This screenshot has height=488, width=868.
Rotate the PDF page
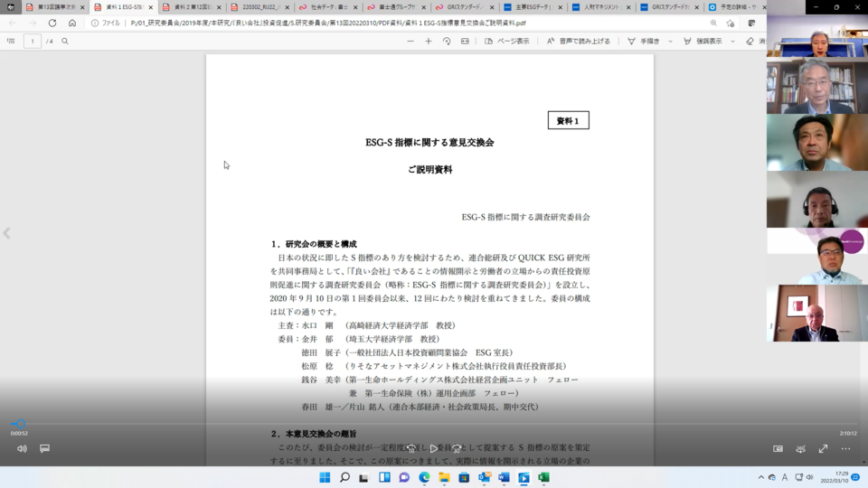click(x=447, y=41)
